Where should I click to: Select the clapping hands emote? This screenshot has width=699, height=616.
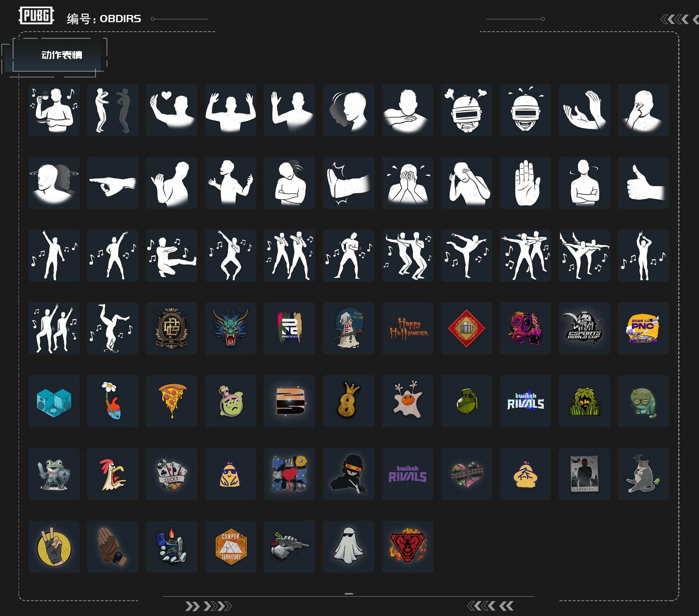point(584,110)
